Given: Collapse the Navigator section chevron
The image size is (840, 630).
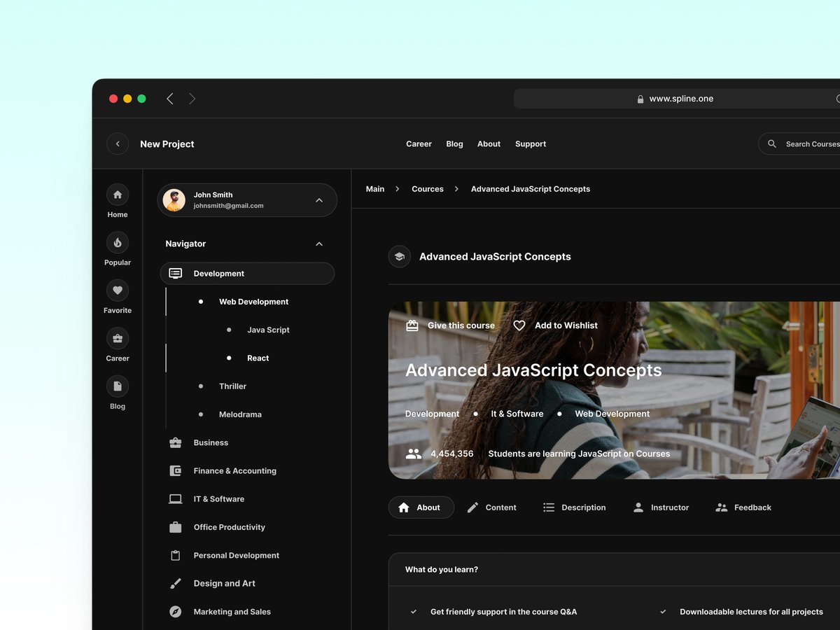Looking at the screenshot, I should (x=319, y=244).
